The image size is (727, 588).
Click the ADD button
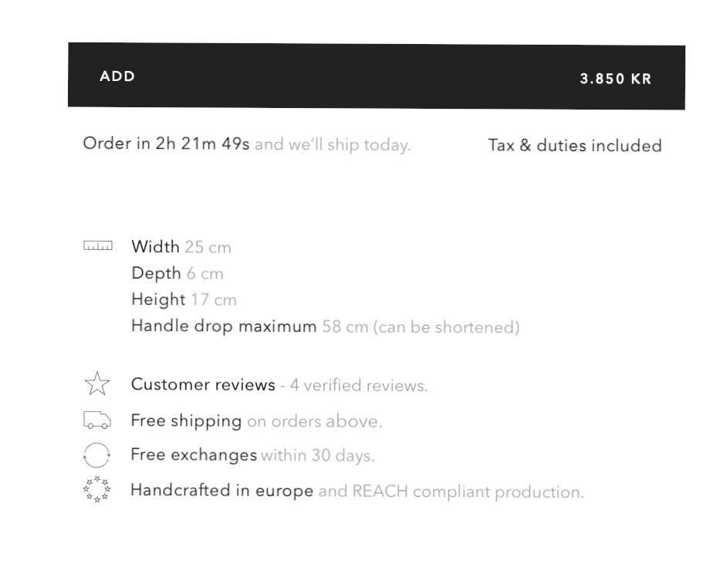pos(117,76)
